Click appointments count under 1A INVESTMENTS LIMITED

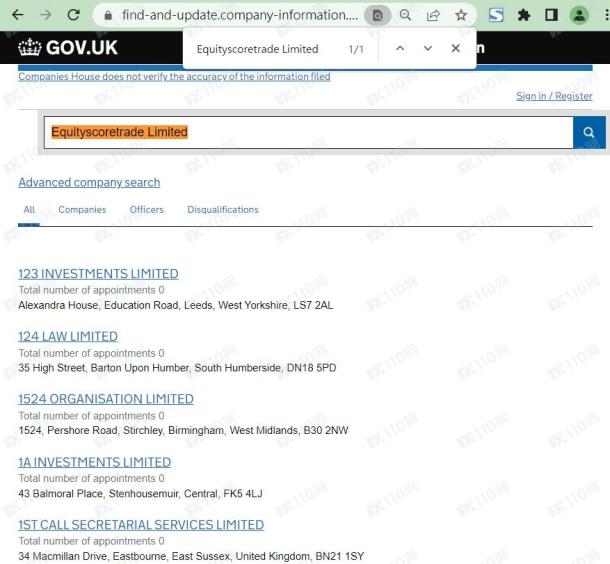tap(91, 478)
